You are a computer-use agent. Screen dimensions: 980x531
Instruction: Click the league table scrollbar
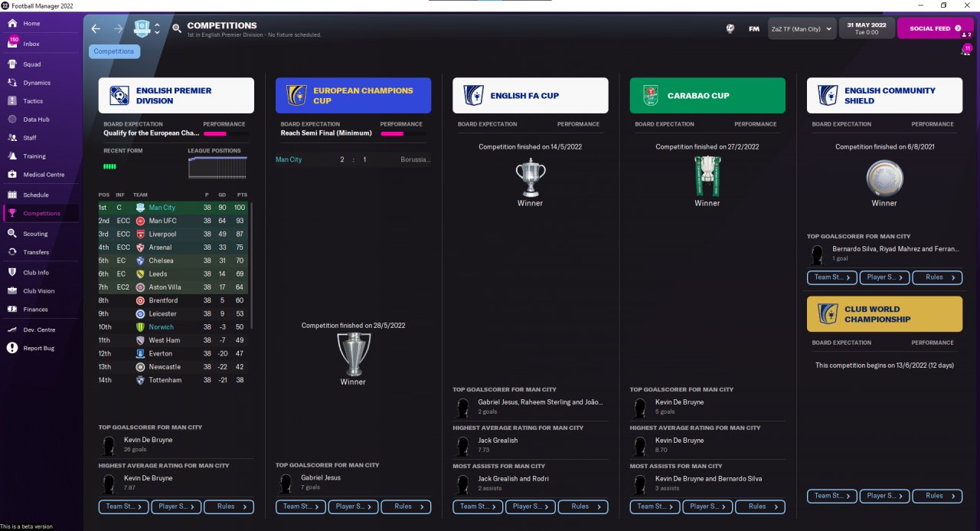tap(251, 264)
